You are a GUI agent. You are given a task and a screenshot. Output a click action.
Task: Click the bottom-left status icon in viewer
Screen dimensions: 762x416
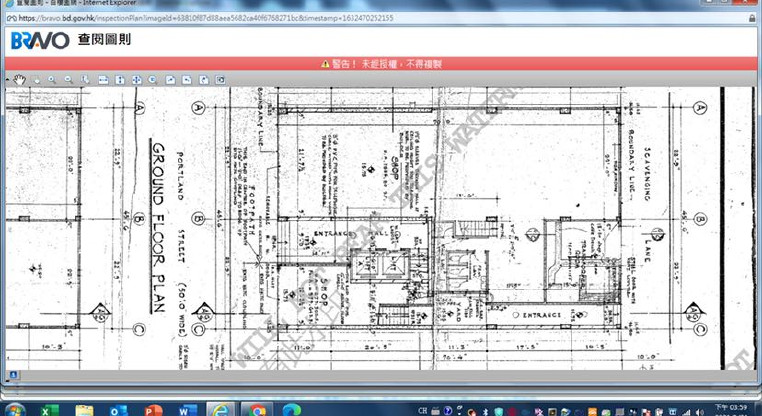click(x=13, y=375)
